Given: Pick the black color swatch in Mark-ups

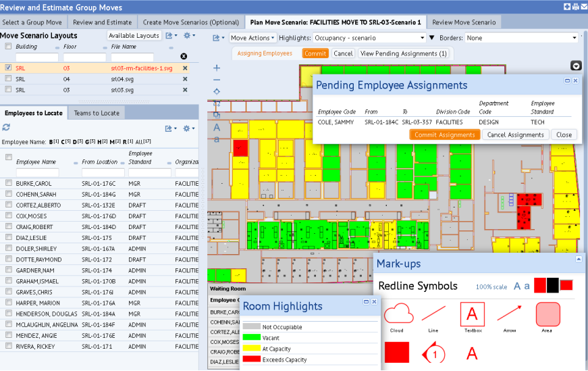Looking at the screenshot, I should [553, 285].
